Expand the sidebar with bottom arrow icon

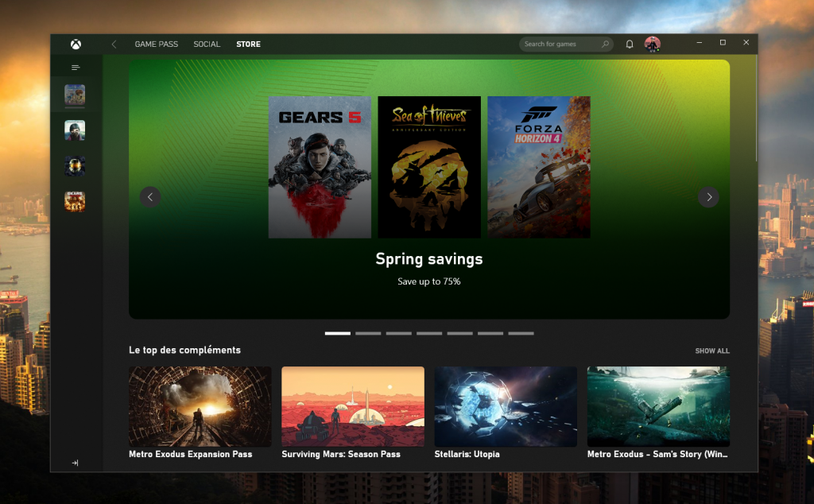coord(75,463)
